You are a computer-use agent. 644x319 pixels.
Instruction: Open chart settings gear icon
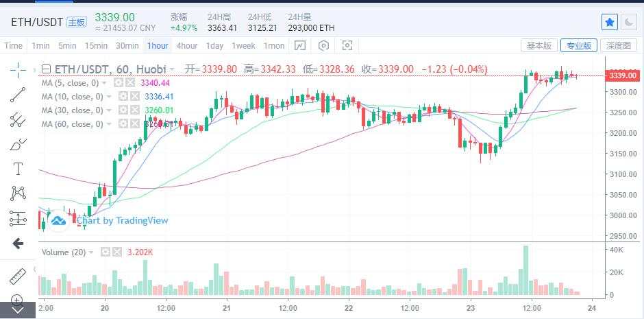(x=323, y=46)
